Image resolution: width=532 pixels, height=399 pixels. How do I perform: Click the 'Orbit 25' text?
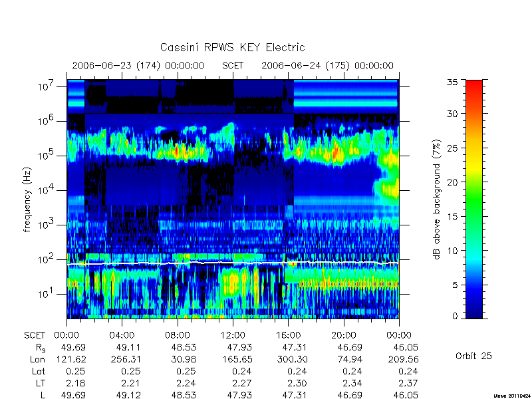pyautogui.click(x=473, y=356)
